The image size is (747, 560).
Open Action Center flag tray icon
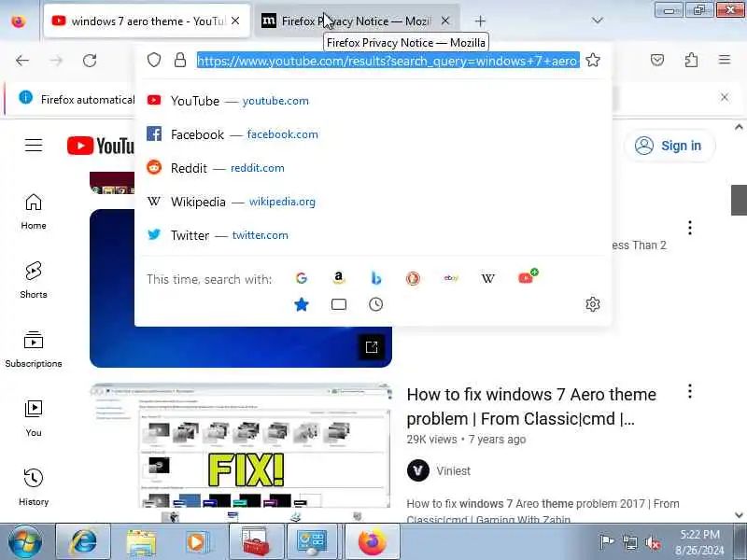tap(606, 542)
